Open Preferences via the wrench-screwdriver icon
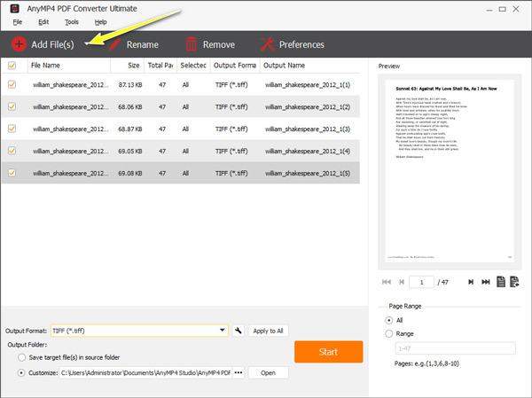This screenshot has height=398, width=532. coord(268,44)
